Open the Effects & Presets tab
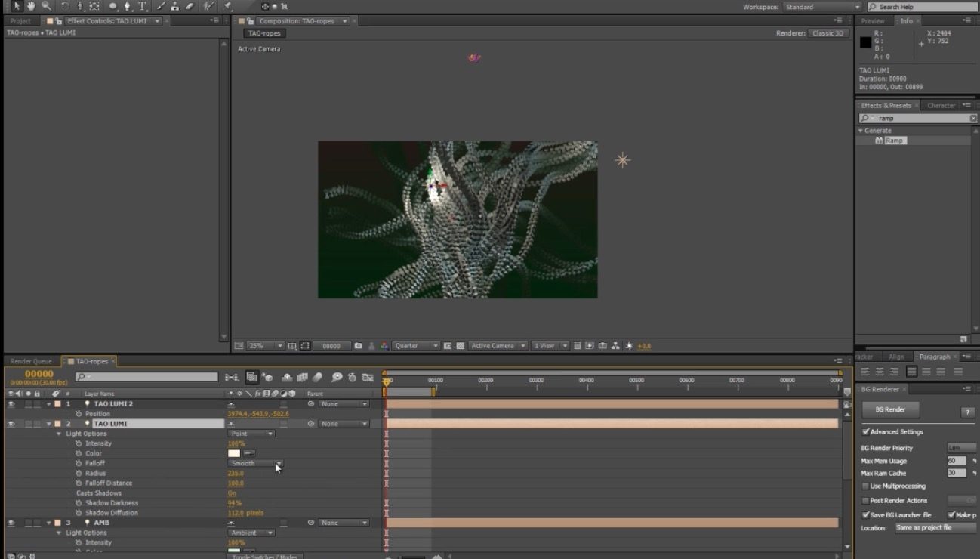The width and height of the screenshot is (980, 559). pyautogui.click(x=886, y=106)
